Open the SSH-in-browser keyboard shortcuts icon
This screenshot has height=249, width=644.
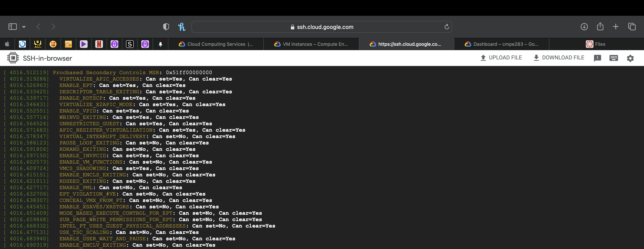(x=614, y=58)
